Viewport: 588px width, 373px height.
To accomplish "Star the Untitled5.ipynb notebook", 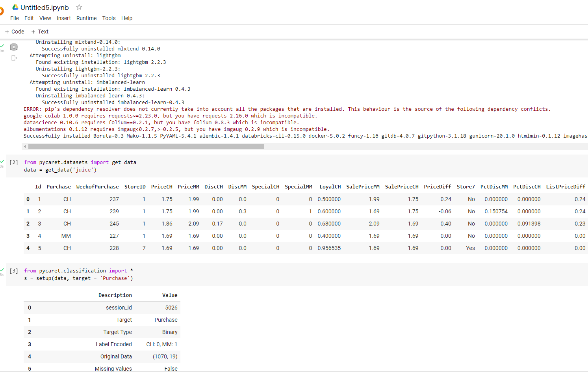I will tap(79, 7).
